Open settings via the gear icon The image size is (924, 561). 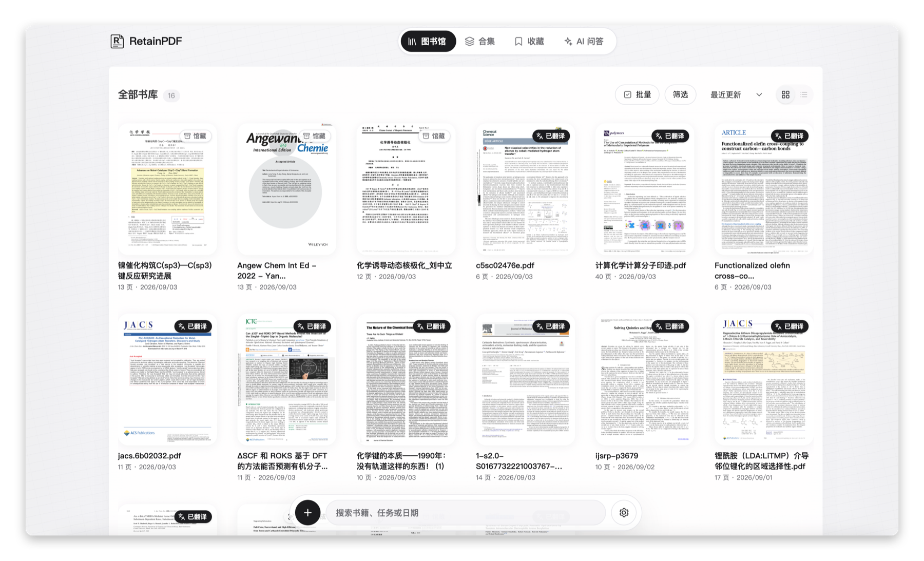[624, 512]
